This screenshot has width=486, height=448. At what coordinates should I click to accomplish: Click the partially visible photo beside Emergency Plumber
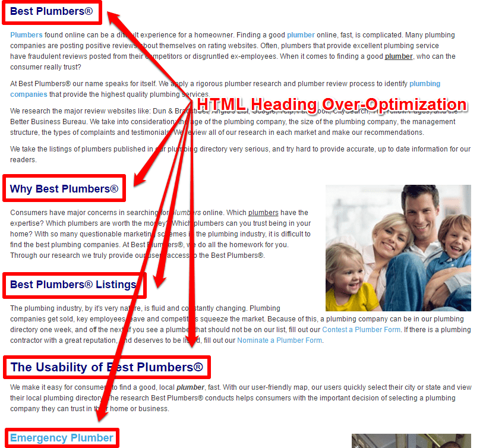tap(411, 441)
